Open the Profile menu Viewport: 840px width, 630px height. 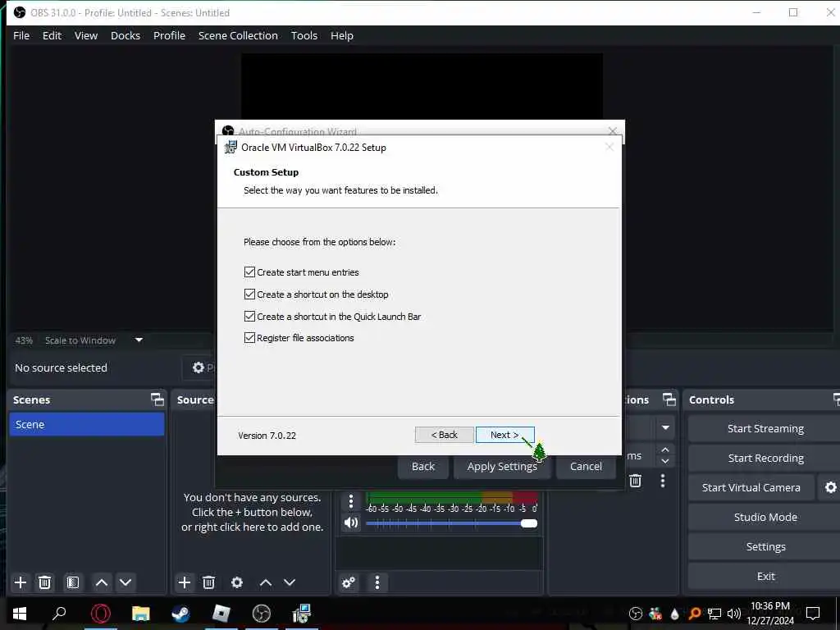point(169,35)
